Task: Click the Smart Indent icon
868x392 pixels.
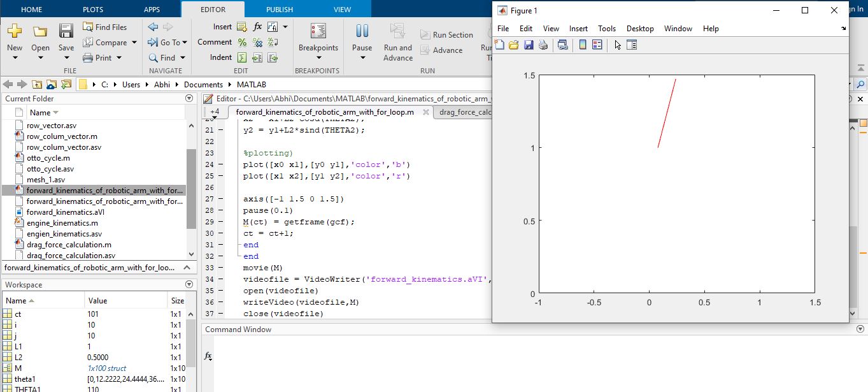Action: tap(243, 57)
